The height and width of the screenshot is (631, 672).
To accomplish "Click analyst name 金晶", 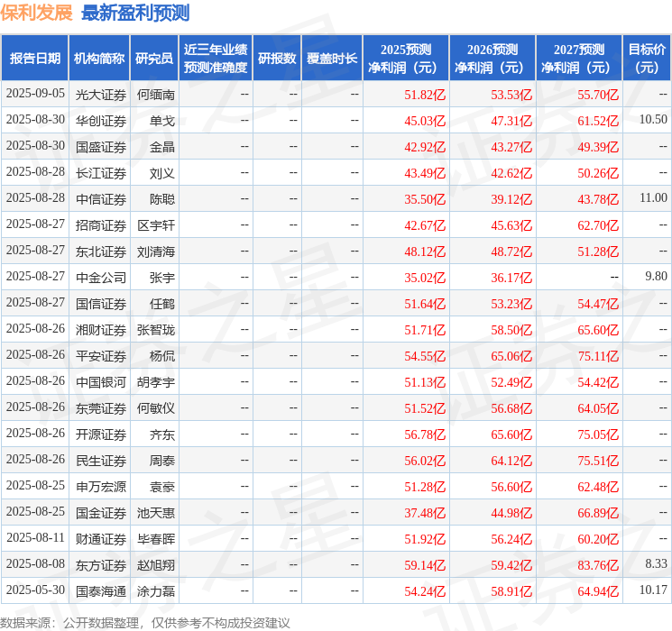I will [x=162, y=147].
